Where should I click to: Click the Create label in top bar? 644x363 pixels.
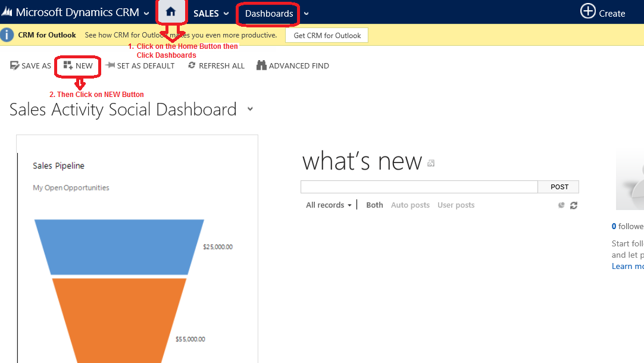click(612, 14)
